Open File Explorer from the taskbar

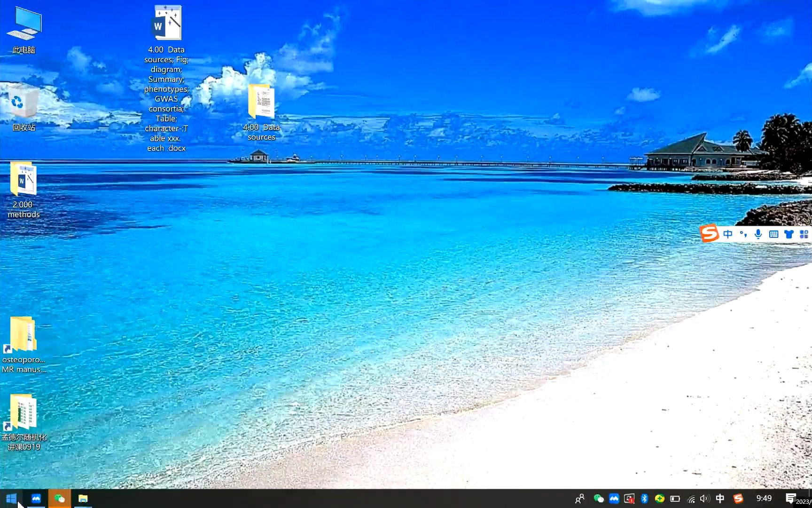pyautogui.click(x=83, y=499)
